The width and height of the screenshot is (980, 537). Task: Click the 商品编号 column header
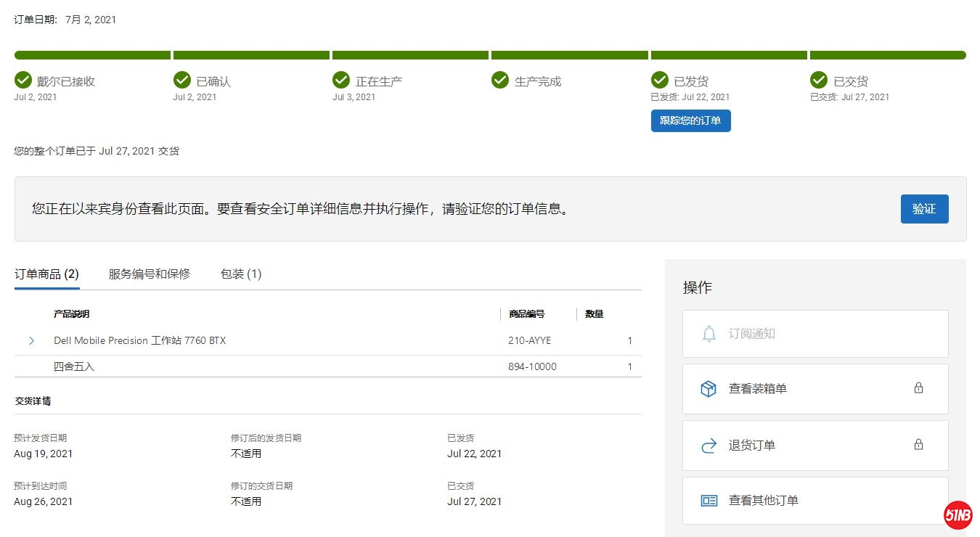pos(527,314)
